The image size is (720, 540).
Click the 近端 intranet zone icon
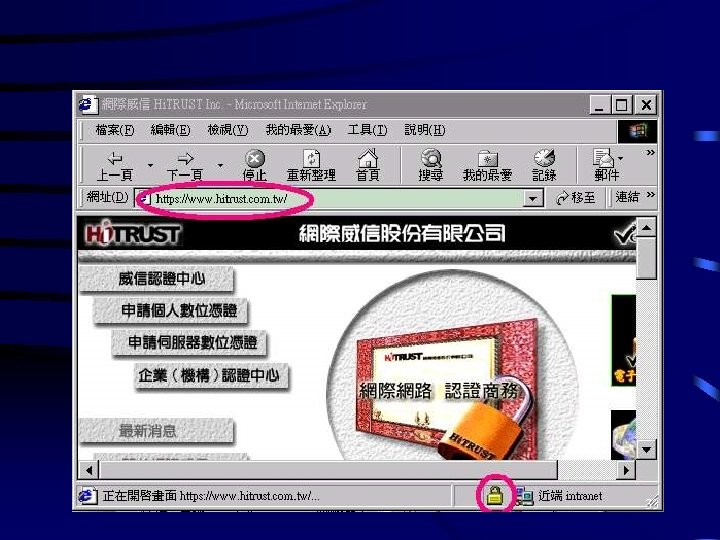pos(524,496)
